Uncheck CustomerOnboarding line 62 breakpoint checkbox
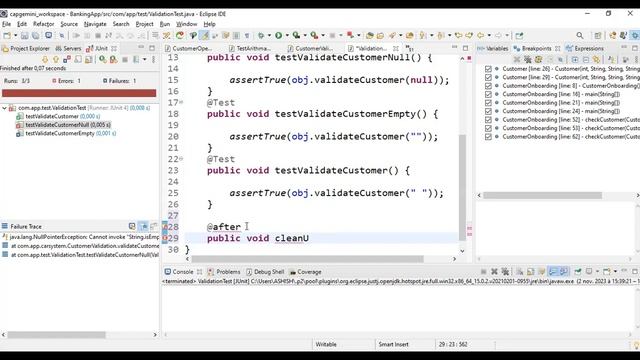The height and width of the screenshot is (360, 640). [x=488, y=137]
